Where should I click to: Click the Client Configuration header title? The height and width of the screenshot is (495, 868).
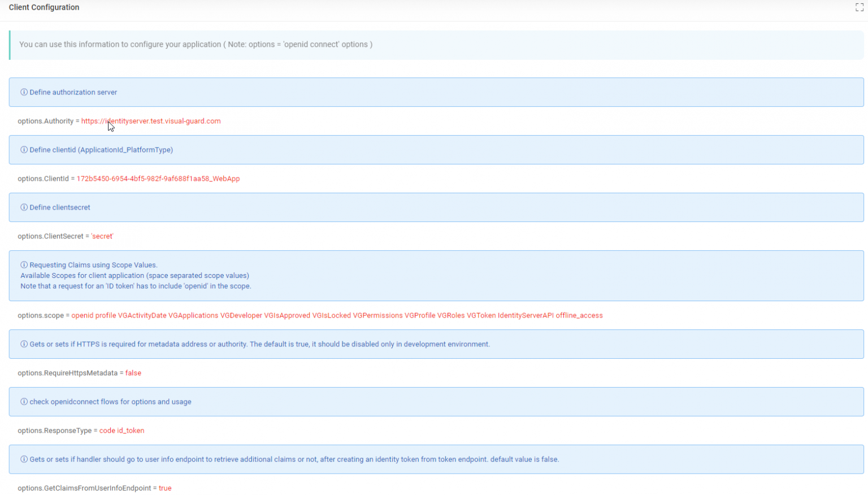pyautogui.click(x=44, y=7)
